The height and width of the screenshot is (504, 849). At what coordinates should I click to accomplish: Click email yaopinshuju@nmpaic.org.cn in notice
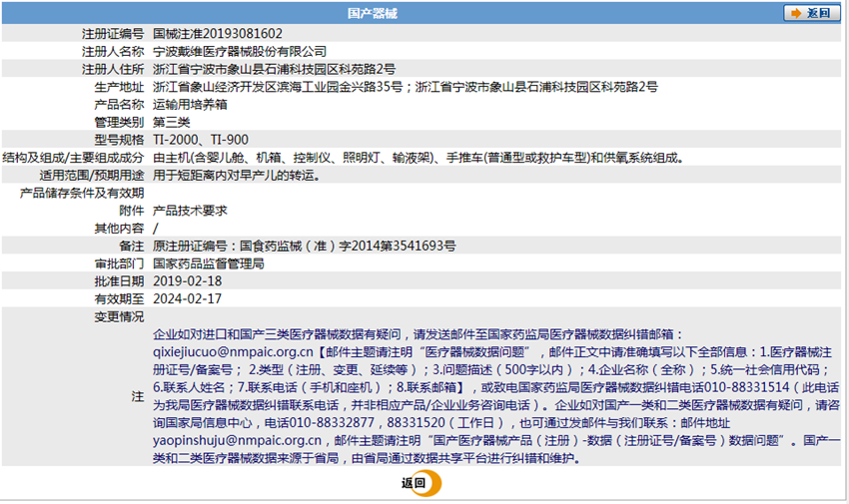pos(237,441)
